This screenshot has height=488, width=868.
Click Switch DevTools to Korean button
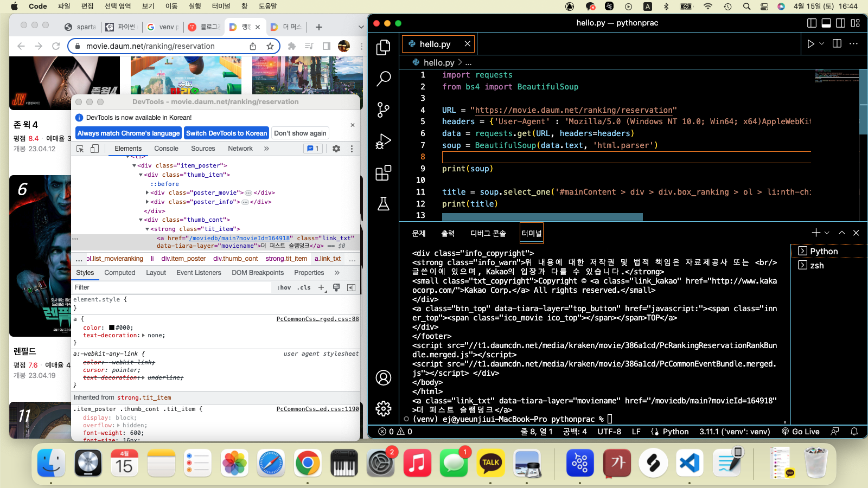click(x=227, y=133)
